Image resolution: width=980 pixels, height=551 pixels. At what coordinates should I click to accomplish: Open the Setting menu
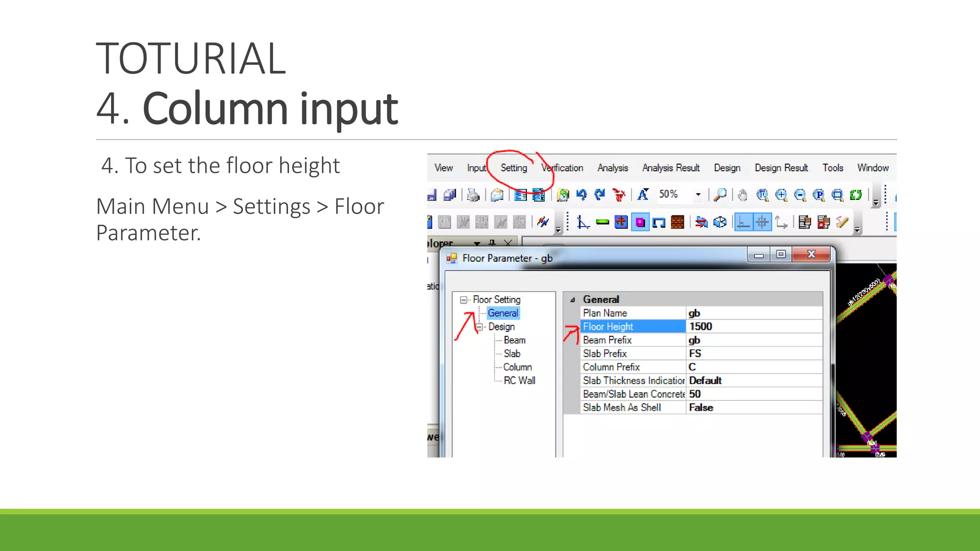coord(513,168)
